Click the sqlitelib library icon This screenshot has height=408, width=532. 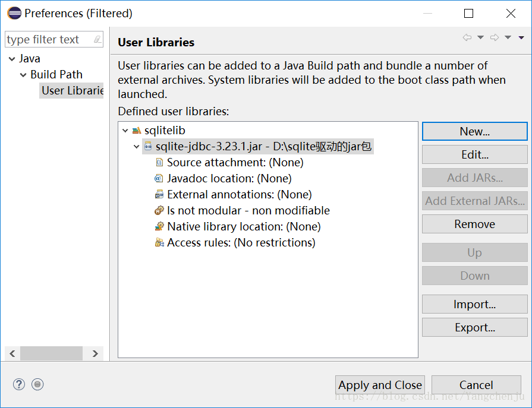click(x=137, y=130)
